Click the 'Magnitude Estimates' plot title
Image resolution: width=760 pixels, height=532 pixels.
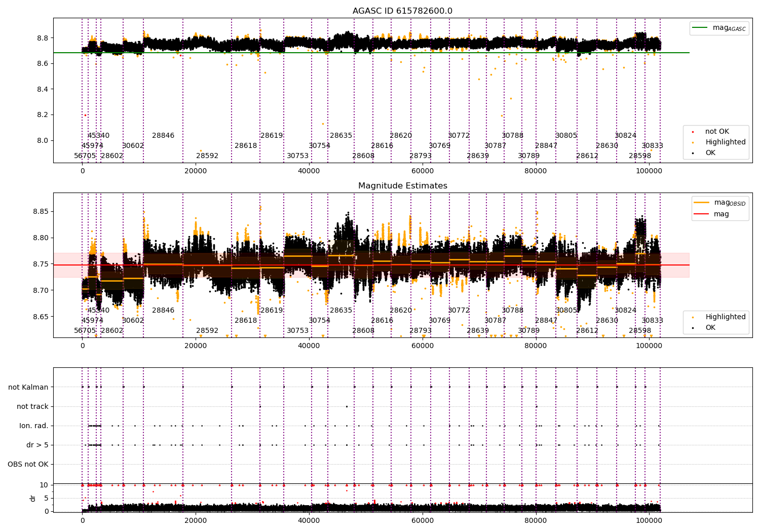[403, 186]
